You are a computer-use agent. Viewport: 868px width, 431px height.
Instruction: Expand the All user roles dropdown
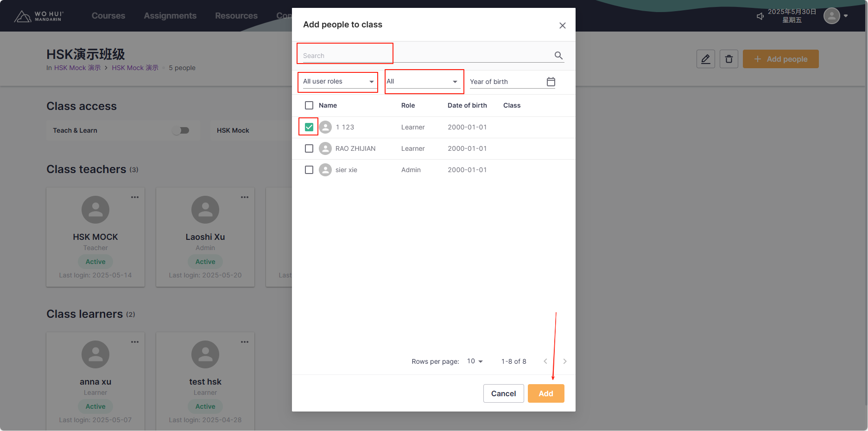tap(338, 82)
